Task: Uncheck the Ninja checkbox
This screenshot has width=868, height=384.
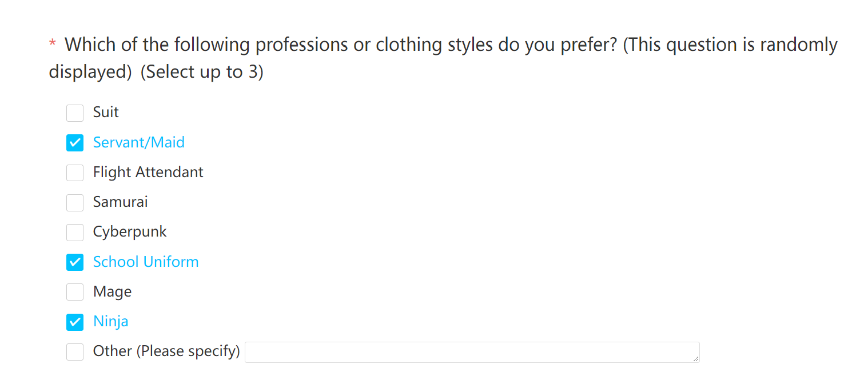Action: click(x=75, y=322)
